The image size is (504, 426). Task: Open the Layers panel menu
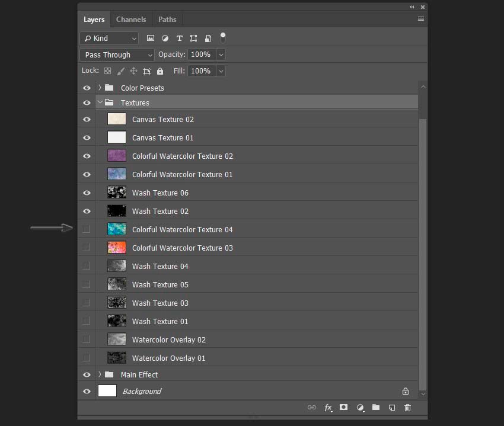[x=421, y=18]
